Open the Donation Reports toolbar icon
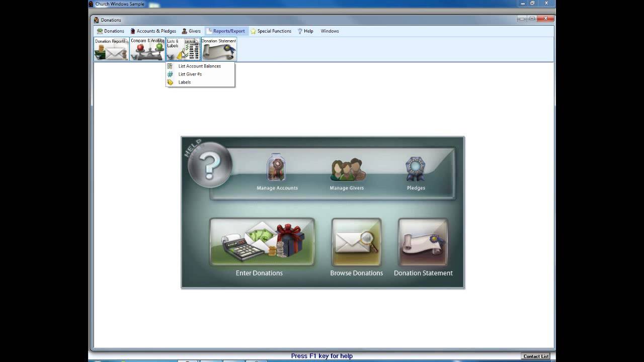The height and width of the screenshot is (362, 644). [x=111, y=50]
